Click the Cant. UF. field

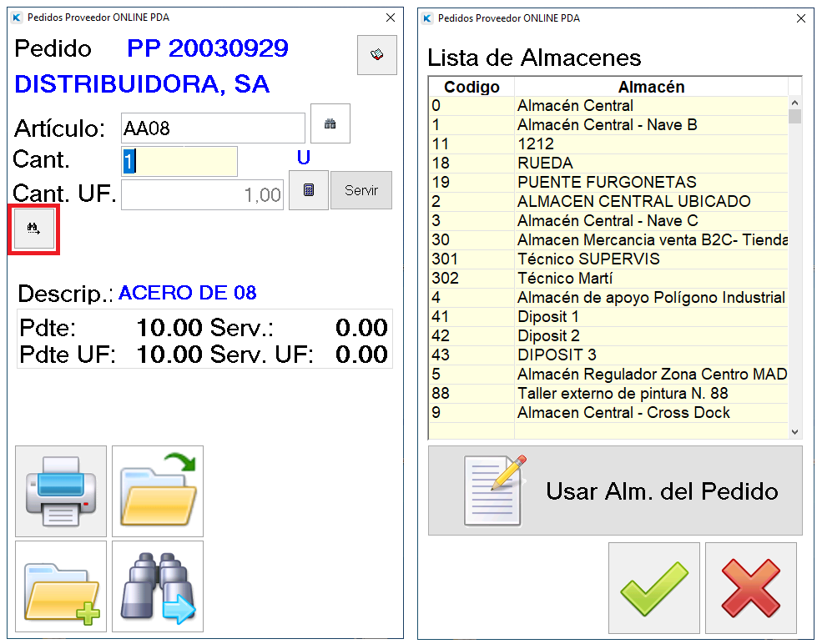(202, 195)
